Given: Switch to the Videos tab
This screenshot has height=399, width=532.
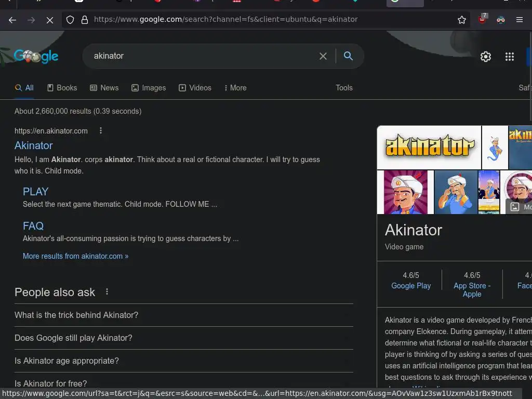Looking at the screenshot, I should (195, 88).
